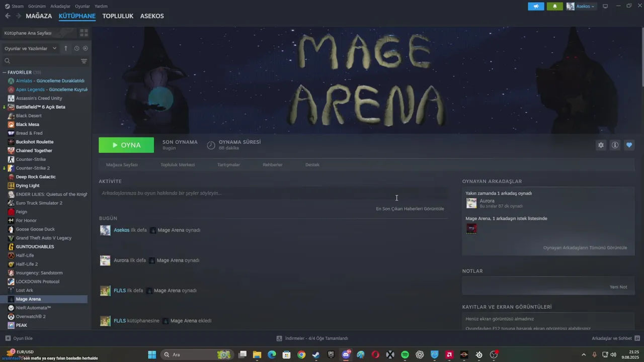This screenshot has height=362, width=644.
Task: Open Discord from the Windows taskbar
Action: [x=346, y=354]
